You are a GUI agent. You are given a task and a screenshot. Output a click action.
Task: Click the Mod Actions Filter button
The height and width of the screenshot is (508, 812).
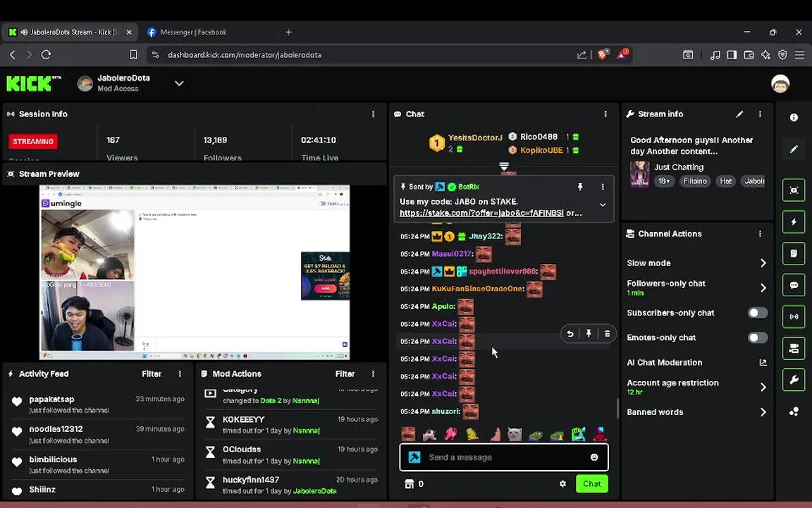pyautogui.click(x=345, y=374)
